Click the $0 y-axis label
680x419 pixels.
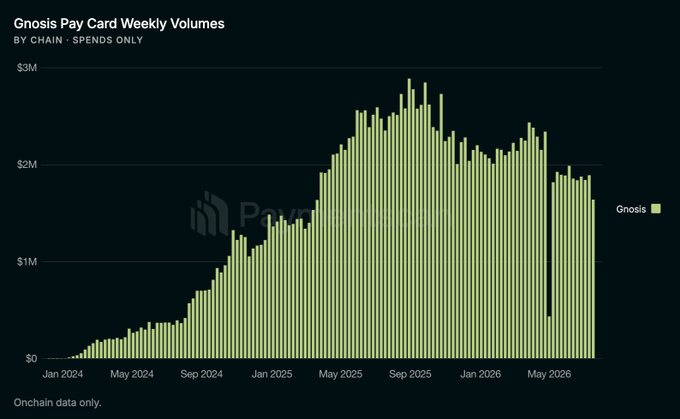[31, 359]
